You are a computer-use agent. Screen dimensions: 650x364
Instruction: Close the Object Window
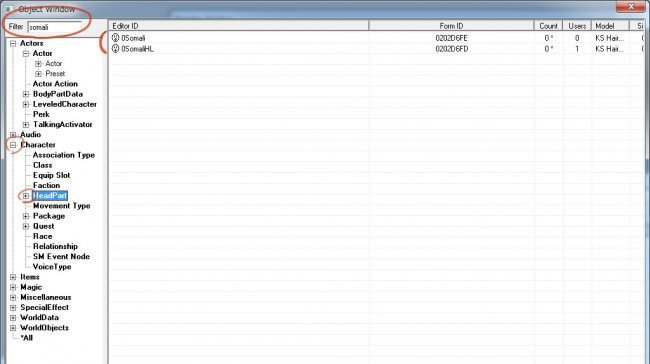tap(631, 6)
